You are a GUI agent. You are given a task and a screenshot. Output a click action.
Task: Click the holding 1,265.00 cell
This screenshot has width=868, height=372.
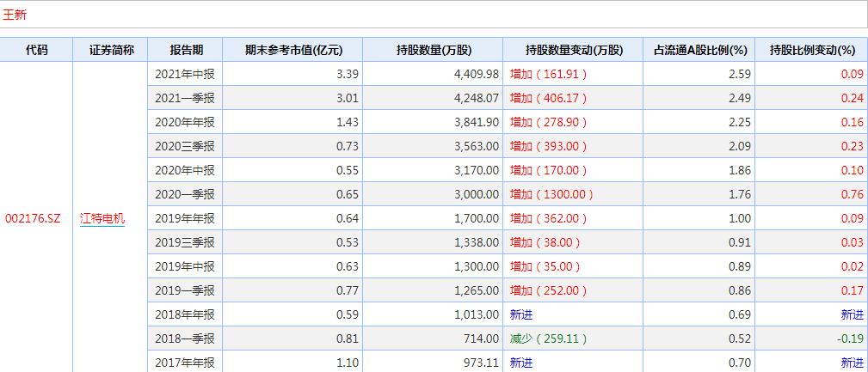(433, 290)
